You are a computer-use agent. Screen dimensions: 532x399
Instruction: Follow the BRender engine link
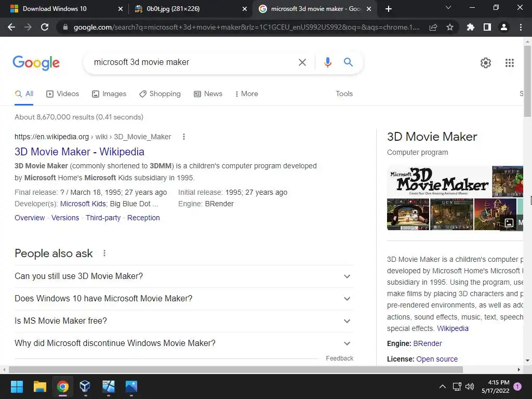(428, 343)
